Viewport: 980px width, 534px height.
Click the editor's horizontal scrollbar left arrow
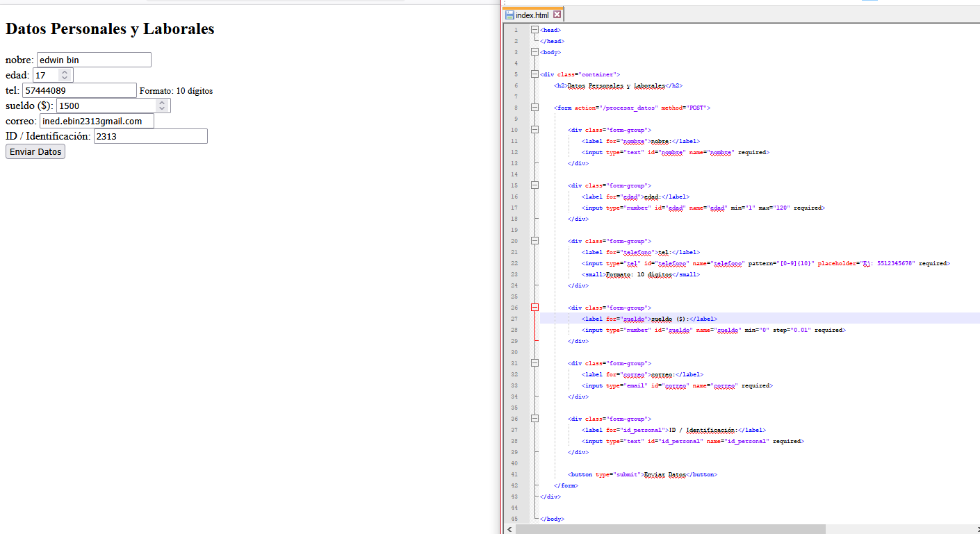[509, 529]
